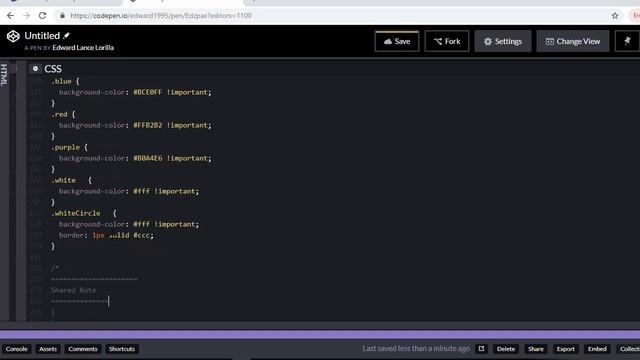Image resolution: width=640 pixels, height=360 pixels.
Task: Edit pen title with pencil icon
Action: (67, 36)
